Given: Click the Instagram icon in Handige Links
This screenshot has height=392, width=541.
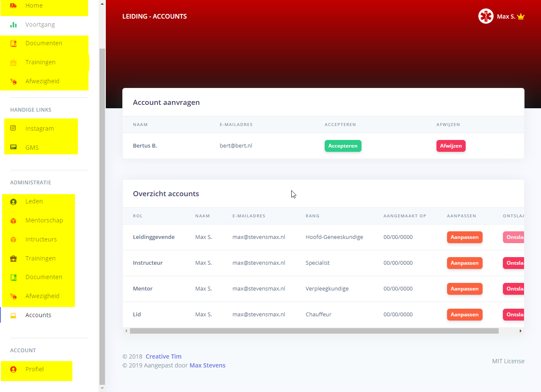Looking at the screenshot, I should tap(13, 128).
